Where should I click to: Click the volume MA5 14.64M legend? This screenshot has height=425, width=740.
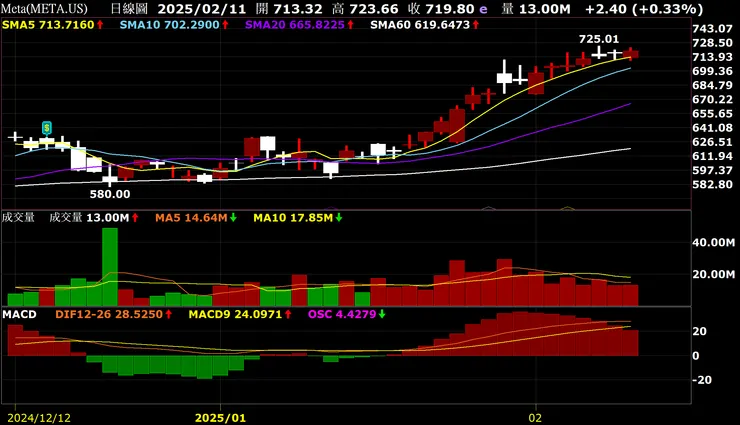[196, 218]
